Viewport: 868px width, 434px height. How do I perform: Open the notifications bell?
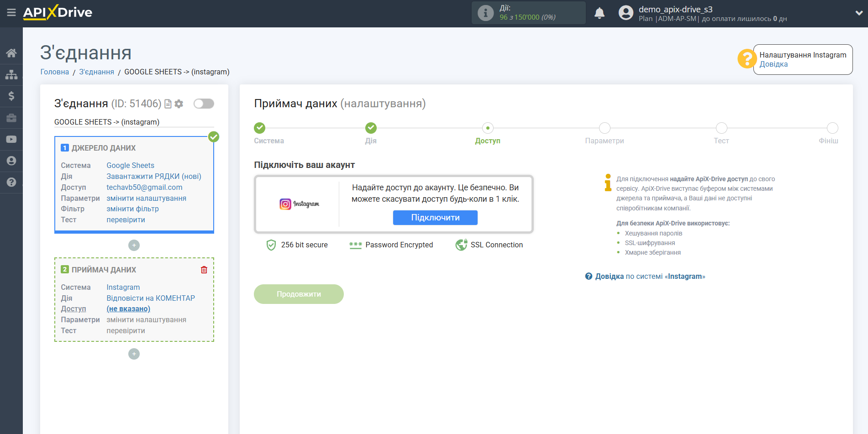pos(600,13)
